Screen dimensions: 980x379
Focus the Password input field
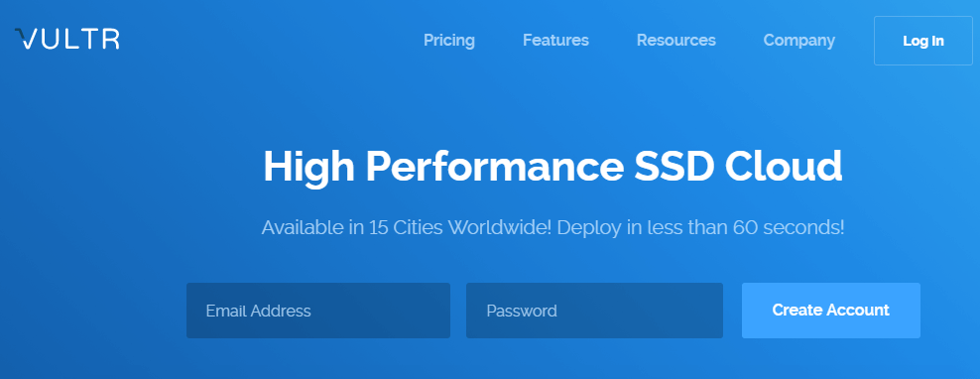tap(594, 311)
